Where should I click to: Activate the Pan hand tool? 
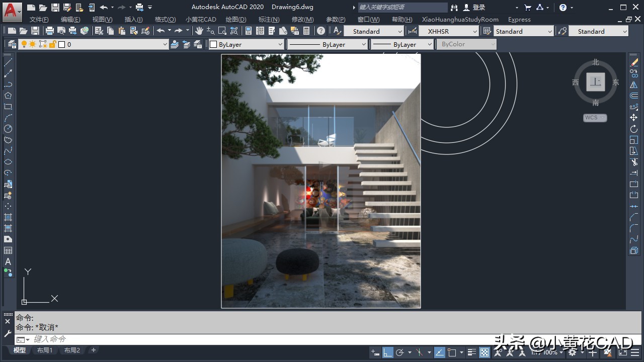(x=199, y=31)
